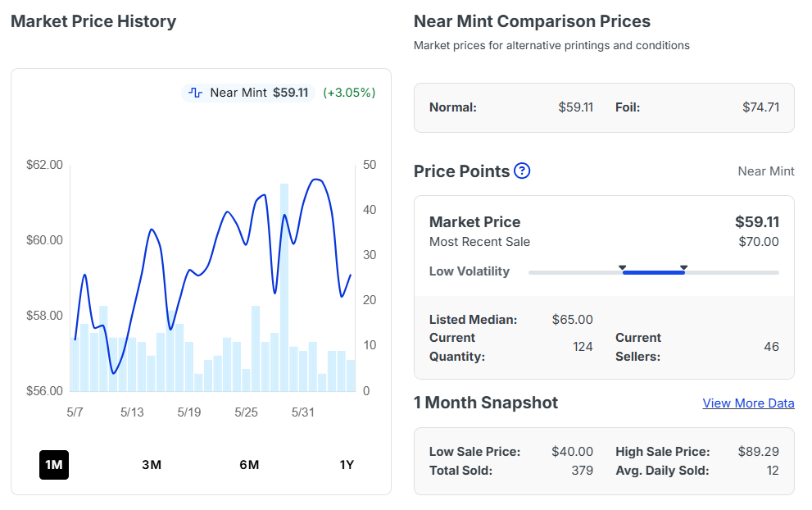Click the 1 Month Snapshot heading

tap(486, 403)
